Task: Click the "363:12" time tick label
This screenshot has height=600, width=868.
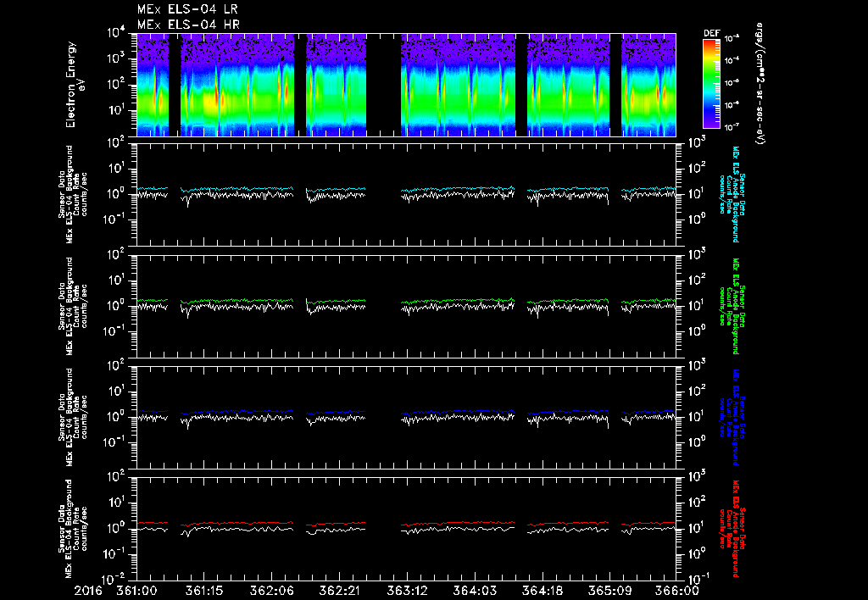Action: (x=407, y=591)
